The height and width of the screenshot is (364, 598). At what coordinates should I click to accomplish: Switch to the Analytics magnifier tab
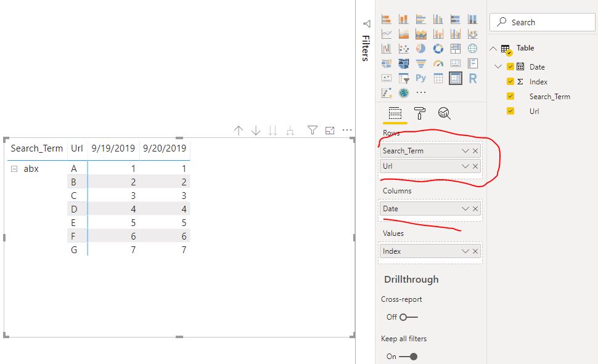tap(444, 113)
